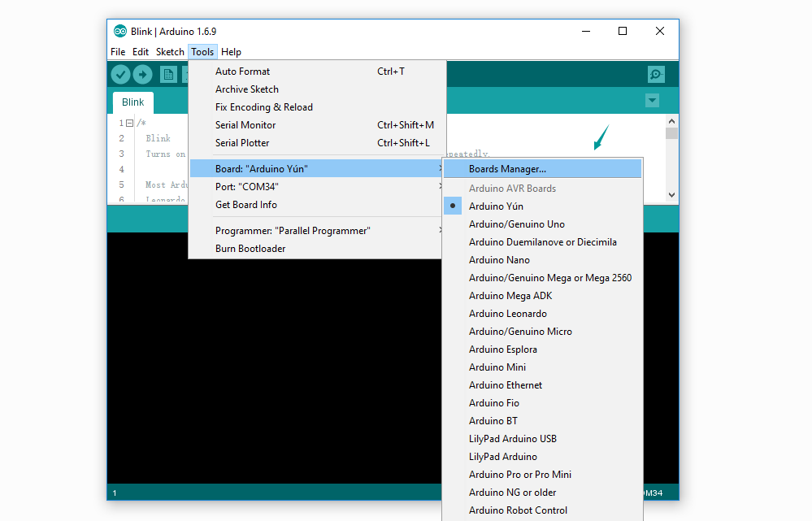This screenshot has height=521, width=812.
Task: Expand the Board: "Arduino Yún" submenu
Action: (318, 169)
